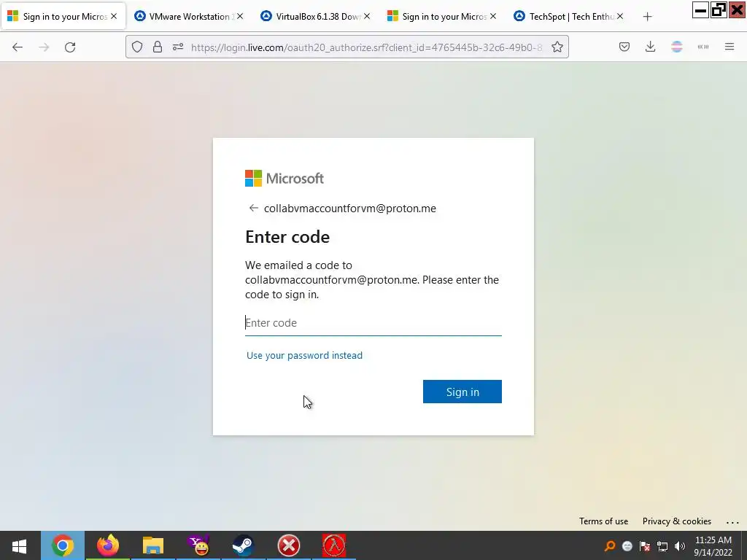View site security via padlock icon

pyautogui.click(x=158, y=47)
